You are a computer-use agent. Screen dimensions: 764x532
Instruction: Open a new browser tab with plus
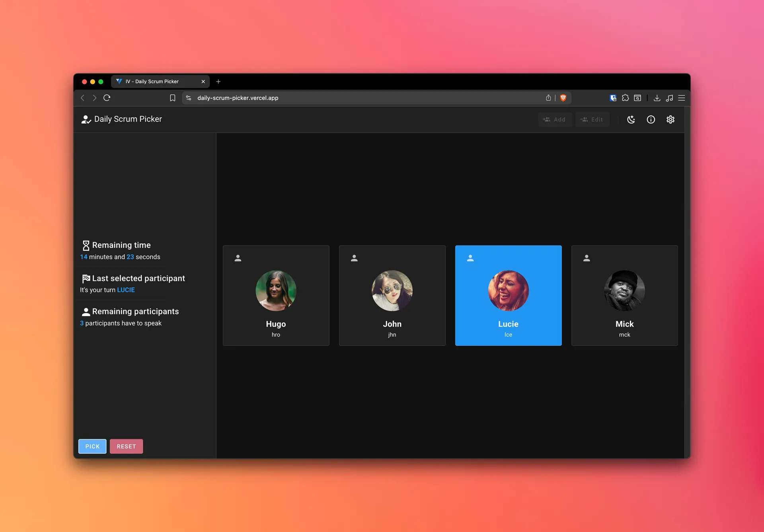[x=218, y=82]
